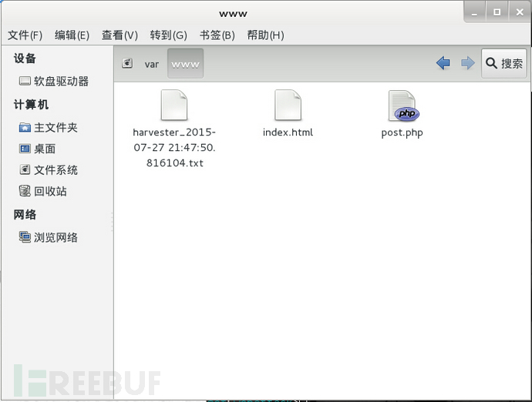The height and width of the screenshot is (402, 532).
Task: Click the 设备 section header
Action: (25, 59)
